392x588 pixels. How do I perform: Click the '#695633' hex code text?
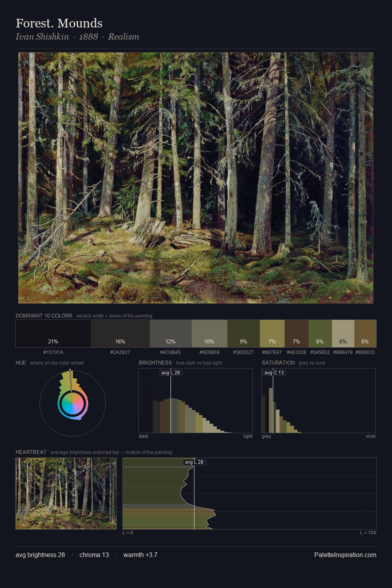(365, 352)
